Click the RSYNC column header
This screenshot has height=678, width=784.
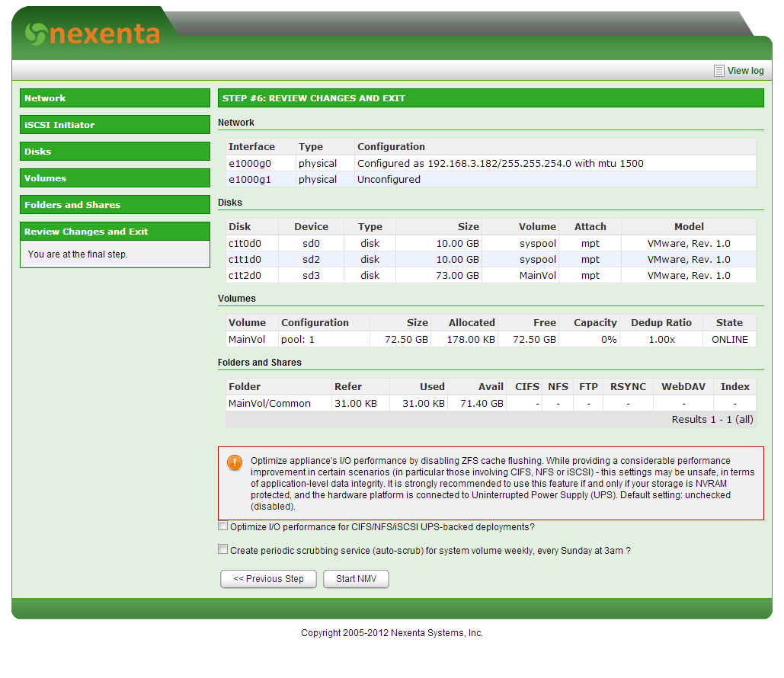(628, 386)
